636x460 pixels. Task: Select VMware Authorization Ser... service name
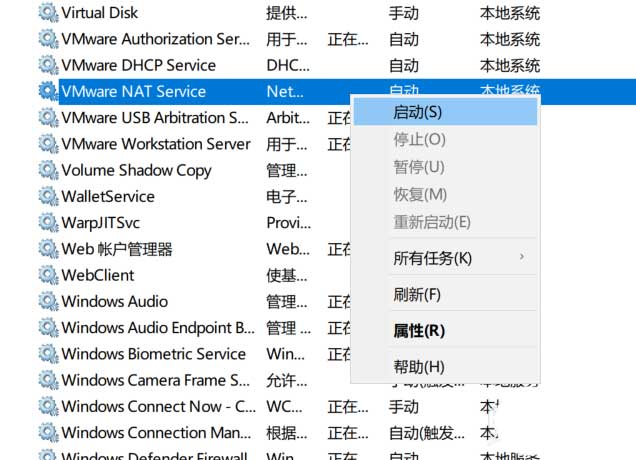tap(156, 39)
